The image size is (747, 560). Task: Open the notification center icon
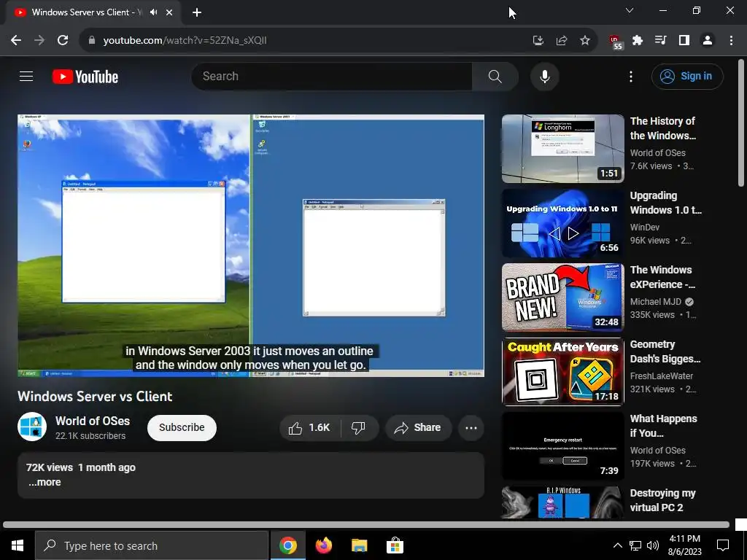(x=723, y=545)
